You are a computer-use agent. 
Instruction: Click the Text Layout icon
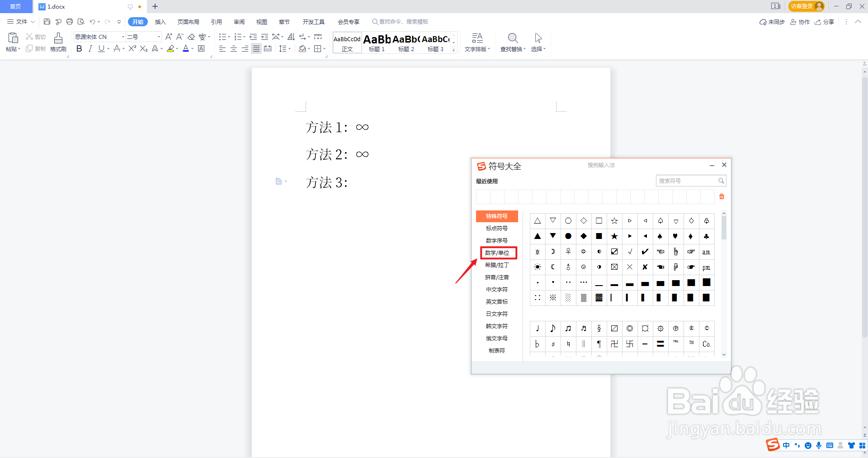(x=477, y=38)
